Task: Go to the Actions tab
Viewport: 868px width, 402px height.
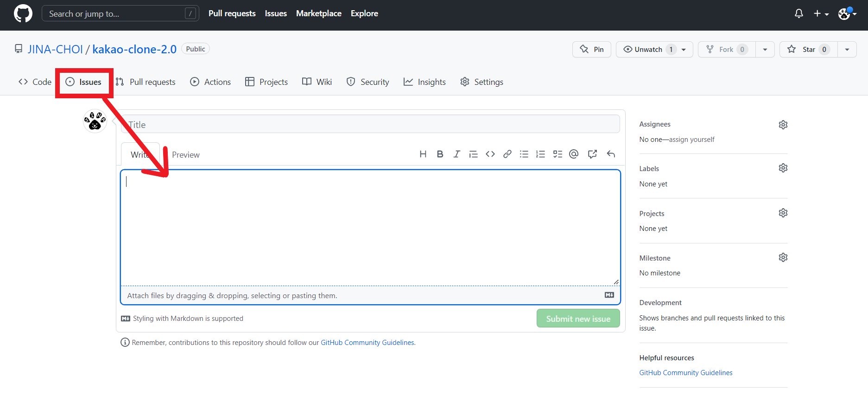Action: 210,82
